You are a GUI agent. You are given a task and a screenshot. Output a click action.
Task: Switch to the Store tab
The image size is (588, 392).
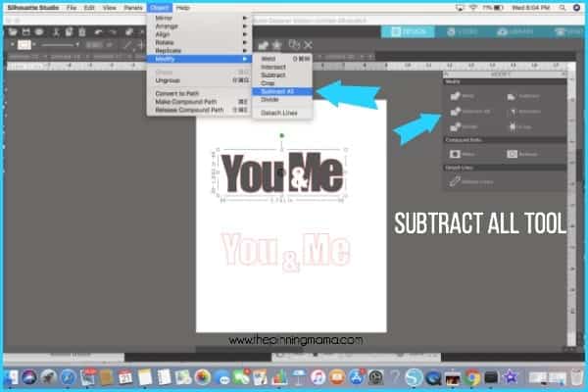[x=462, y=32]
